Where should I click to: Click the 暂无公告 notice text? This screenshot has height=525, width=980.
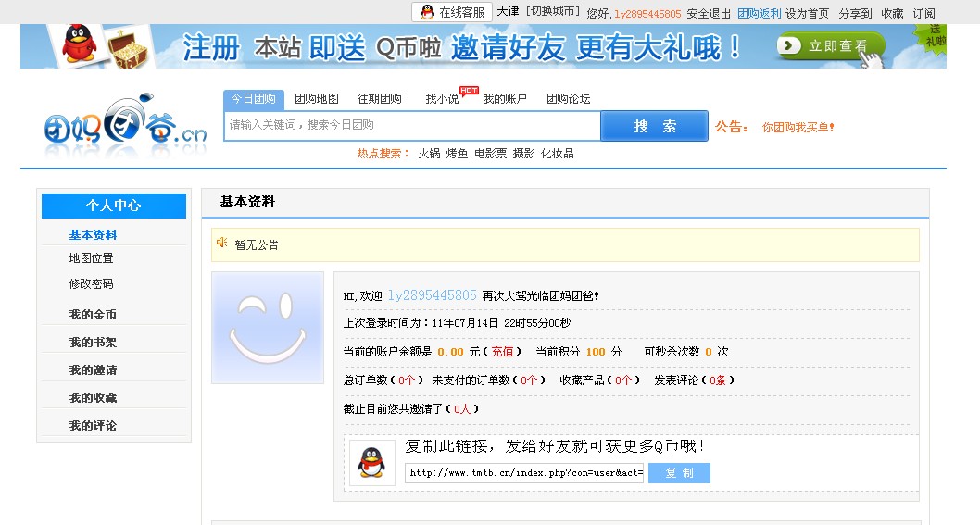(x=257, y=245)
